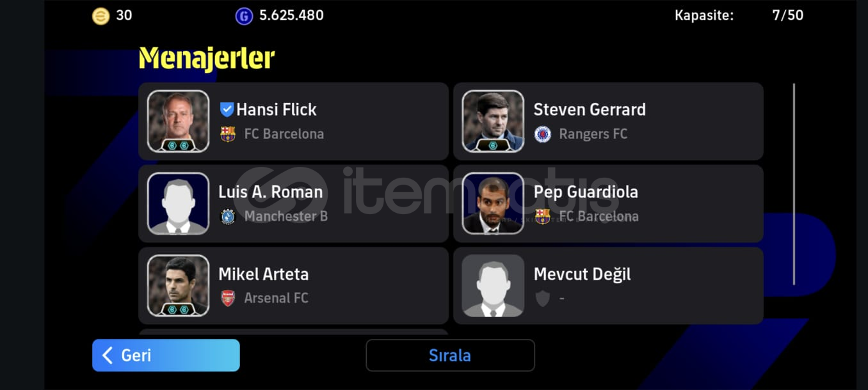Click the manager list vertical scrollbar

(x=794, y=184)
